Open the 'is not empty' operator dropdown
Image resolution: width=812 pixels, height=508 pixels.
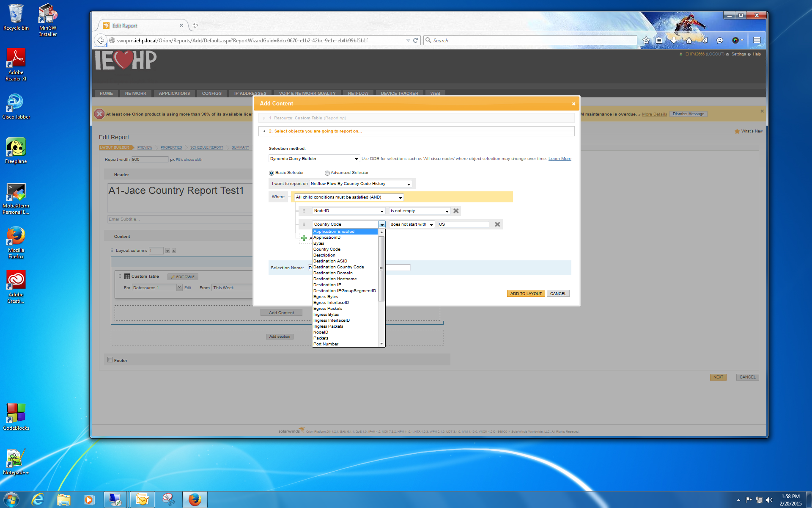pyautogui.click(x=419, y=211)
